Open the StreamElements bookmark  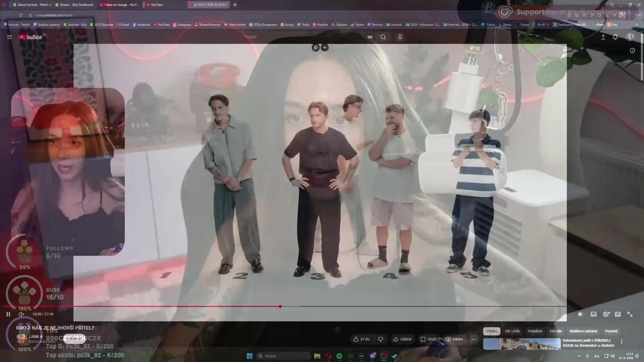pos(207,24)
